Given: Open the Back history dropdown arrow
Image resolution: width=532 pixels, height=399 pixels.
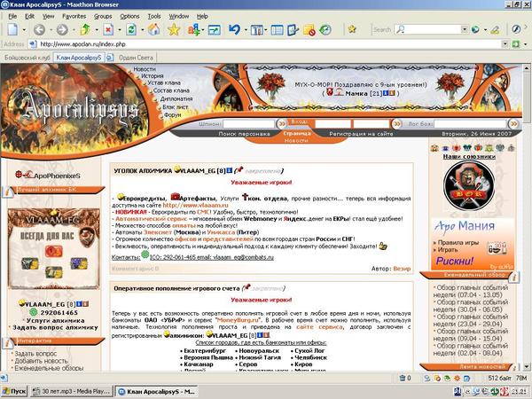Looking at the screenshot, I should (x=51, y=30).
